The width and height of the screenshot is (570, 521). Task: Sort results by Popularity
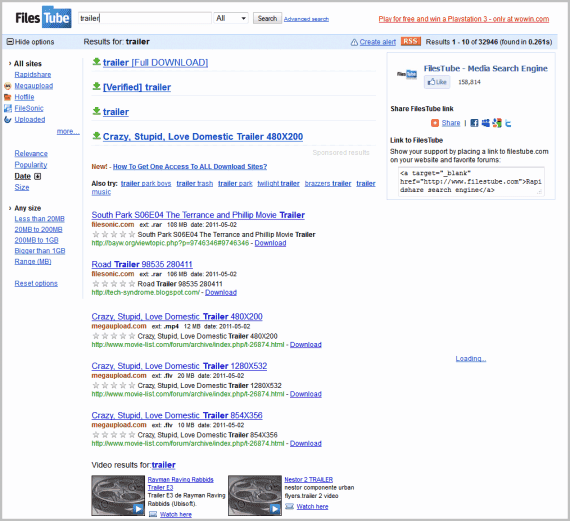(31, 165)
